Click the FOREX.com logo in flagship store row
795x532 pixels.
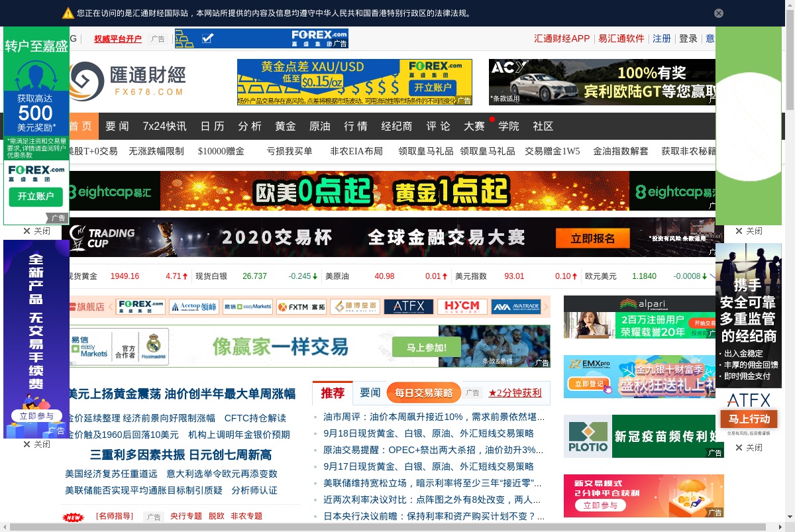pyautogui.click(x=140, y=307)
